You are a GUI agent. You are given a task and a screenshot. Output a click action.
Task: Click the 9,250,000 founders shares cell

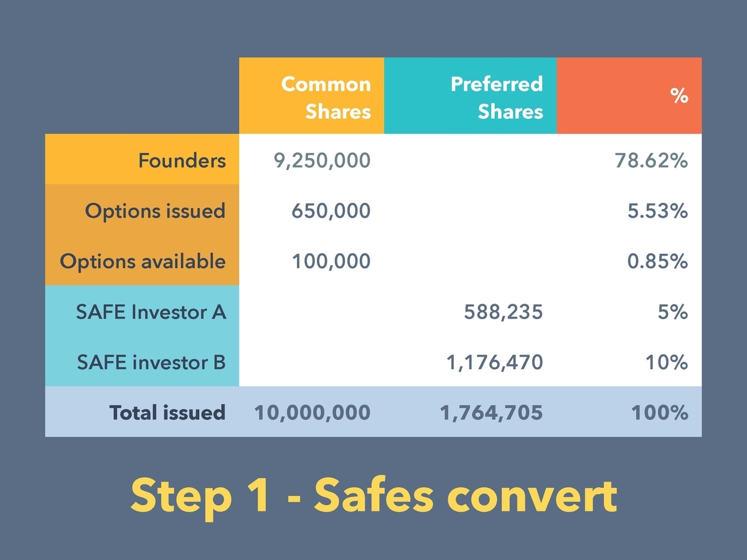[322, 161]
